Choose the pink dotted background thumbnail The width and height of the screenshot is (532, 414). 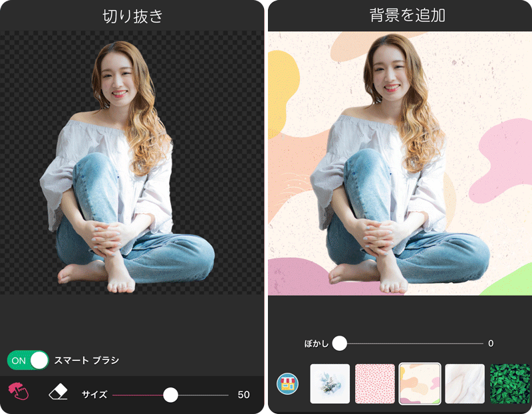tap(375, 384)
